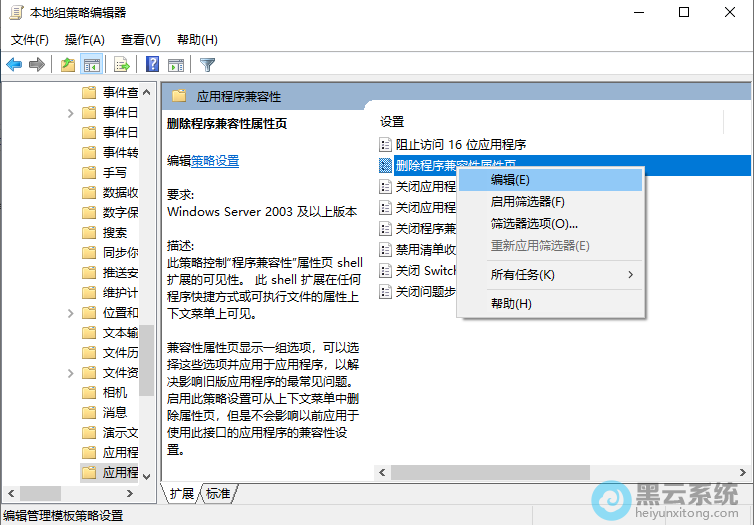This screenshot has height=525, width=754.
Task: Click the export list toolbar icon
Action: (122, 65)
